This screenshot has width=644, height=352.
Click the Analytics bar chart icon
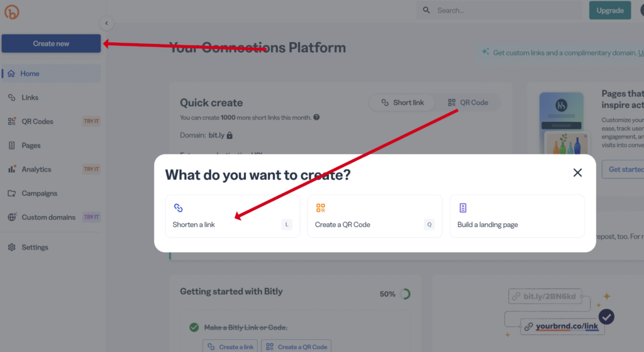11,169
